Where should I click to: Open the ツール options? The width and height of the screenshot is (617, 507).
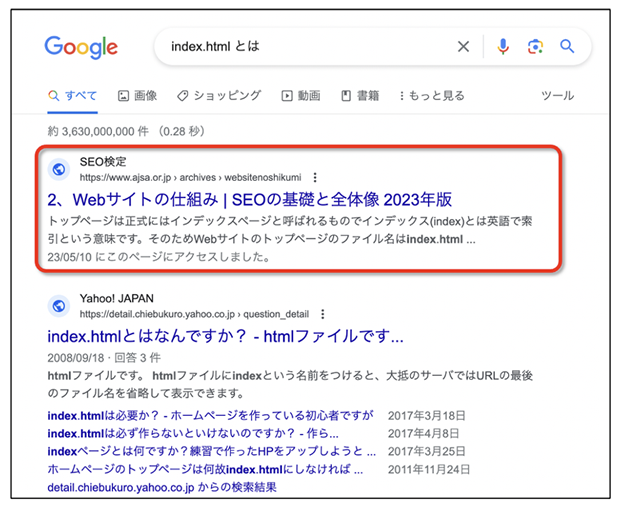[558, 96]
